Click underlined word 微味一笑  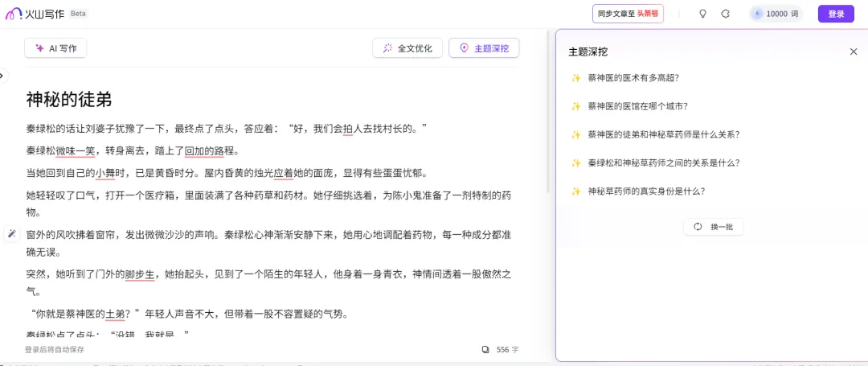pyautogui.click(x=76, y=150)
